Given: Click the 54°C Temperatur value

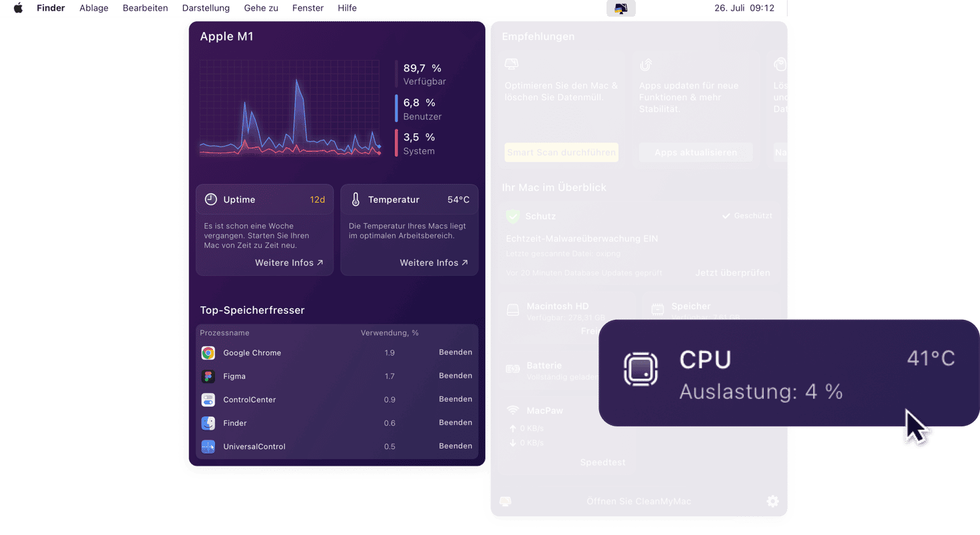Looking at the screenshot, I should 458,199.
